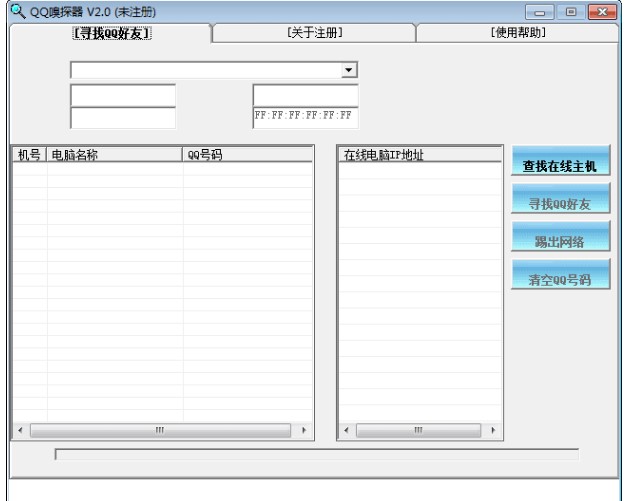Image resolution: width=626 pixels, height=501 pixels.
Task: Click the IP list horizontal scrollbar thumb
Action: pos(418,430)
